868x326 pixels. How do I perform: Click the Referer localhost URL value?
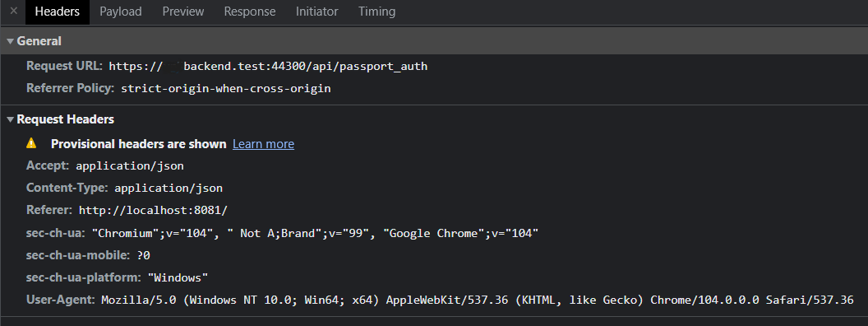[x=154, y=211]
